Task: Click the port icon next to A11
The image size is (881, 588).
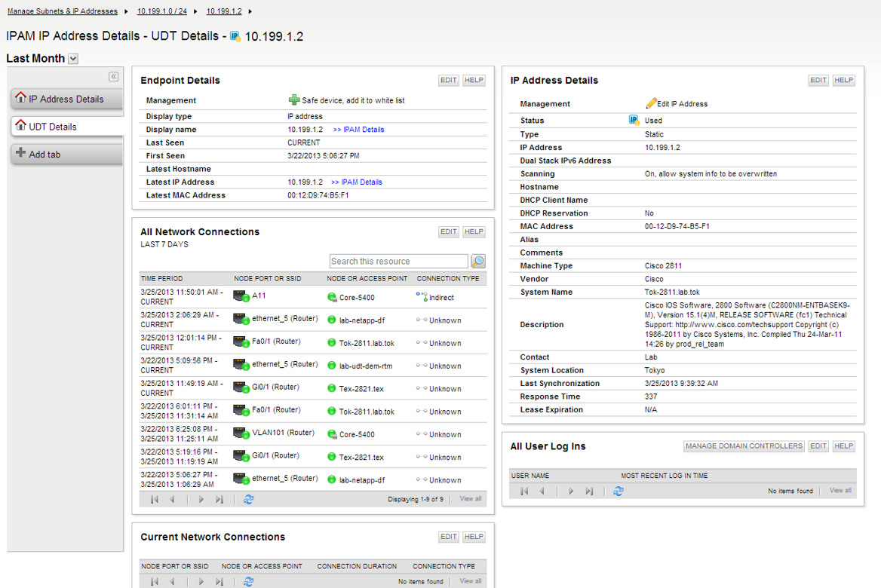Action: click(x=241, y=296)
